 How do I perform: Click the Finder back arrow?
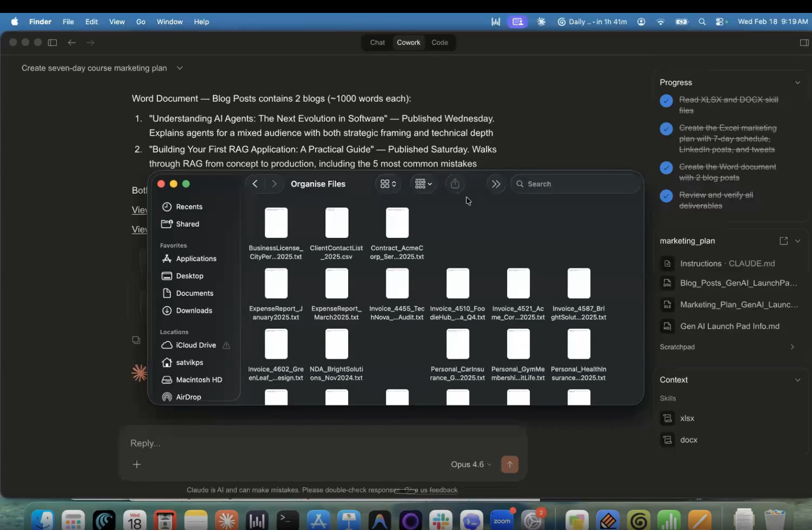pos(255,184)
